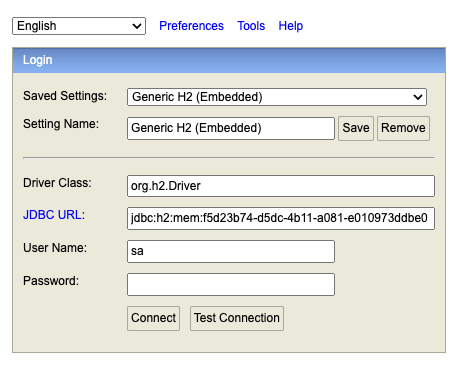470x382 pixels.
Task: Click the User Name field
Action: coord(231,251)
